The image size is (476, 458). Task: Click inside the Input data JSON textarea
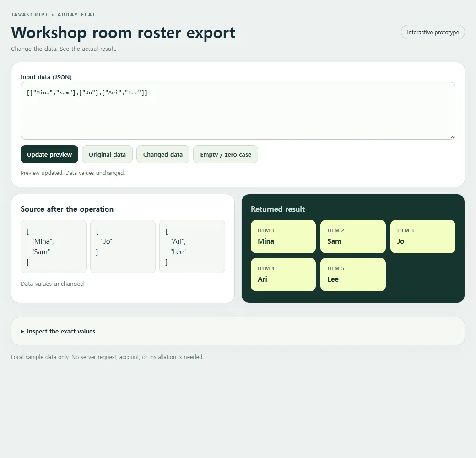(x=238, y=111)
